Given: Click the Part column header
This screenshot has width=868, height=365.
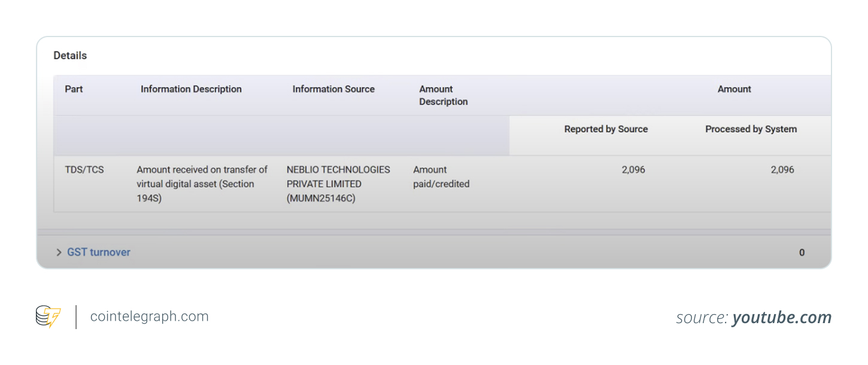Looking at the screenshot, I should [x=74, y=89].
